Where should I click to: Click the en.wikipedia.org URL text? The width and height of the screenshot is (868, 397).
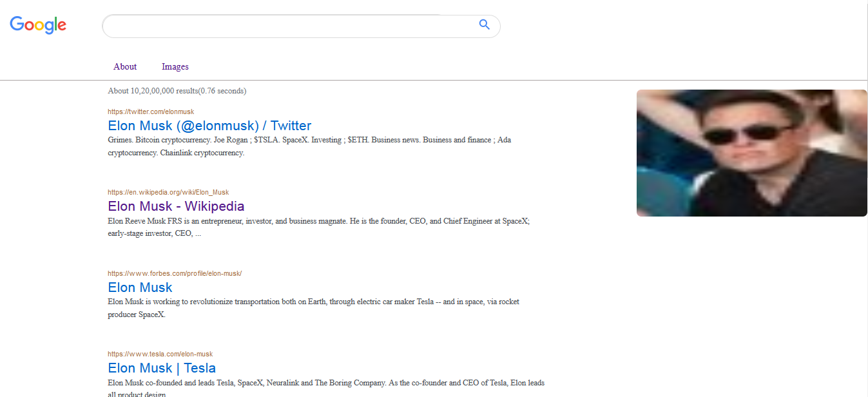168,192
